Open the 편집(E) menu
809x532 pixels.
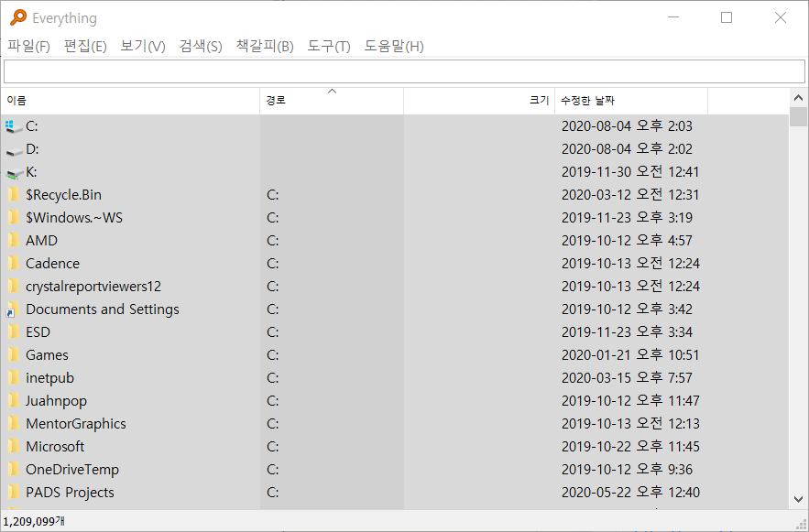coord(85,47)
